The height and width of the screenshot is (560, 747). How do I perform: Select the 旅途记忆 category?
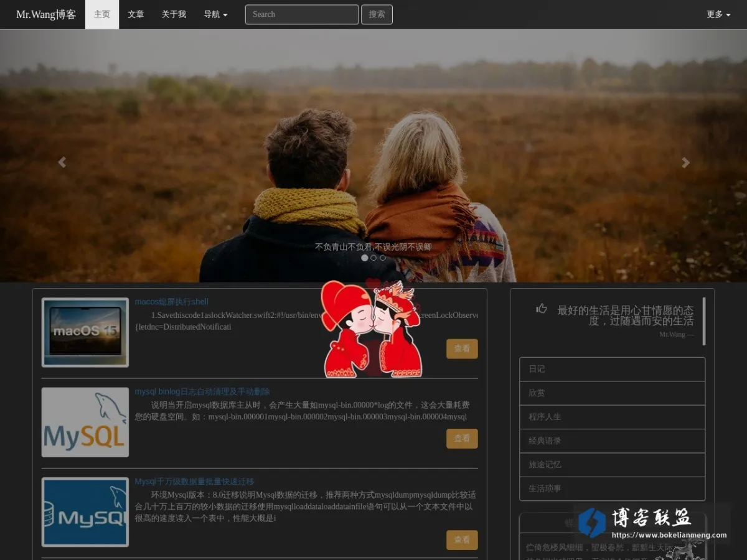tap(613, 465)
